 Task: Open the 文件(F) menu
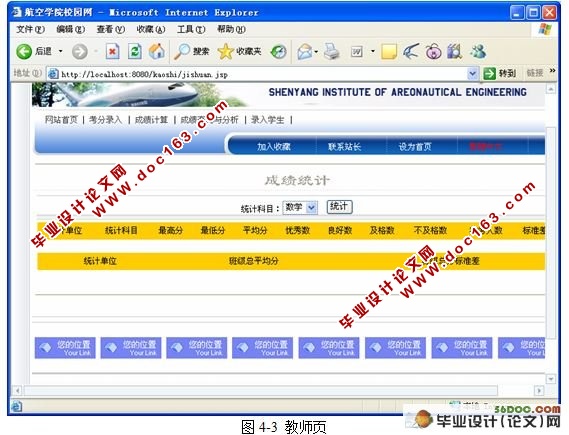30,29
